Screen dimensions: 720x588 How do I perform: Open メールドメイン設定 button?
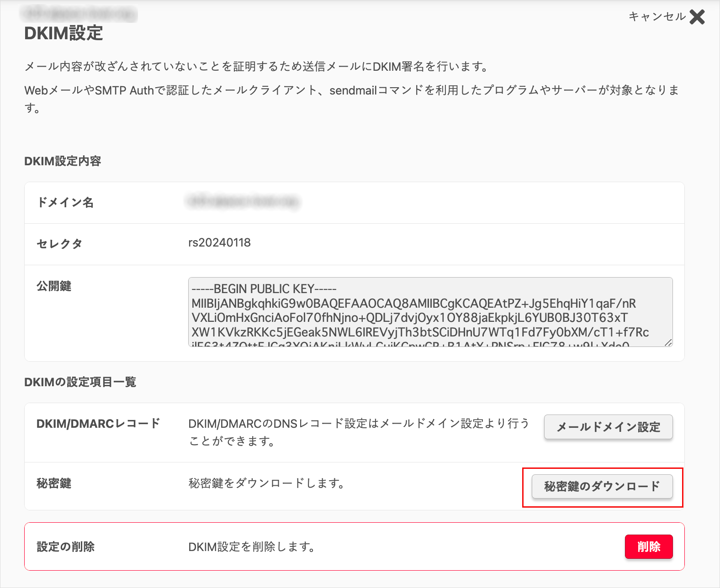pyautogui.click(x=608, y=427)
